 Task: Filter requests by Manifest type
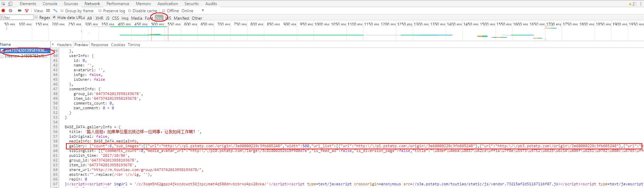tap(182, 18)
